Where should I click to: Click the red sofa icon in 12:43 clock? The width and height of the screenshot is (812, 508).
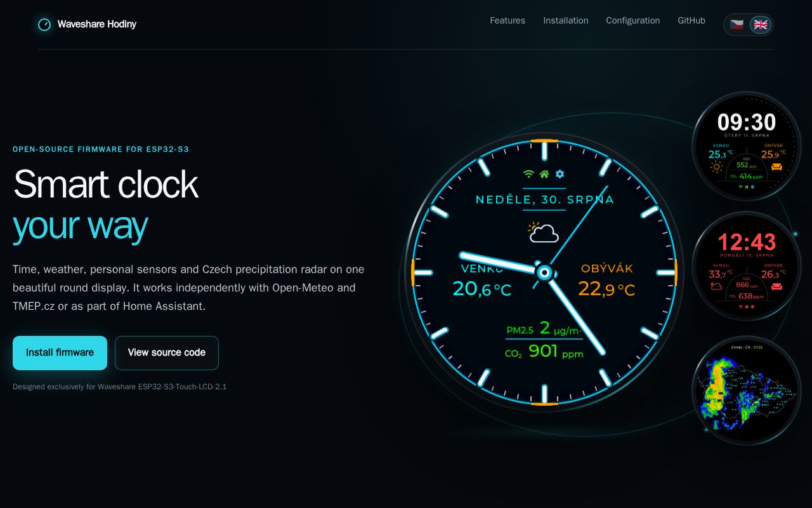776,286
